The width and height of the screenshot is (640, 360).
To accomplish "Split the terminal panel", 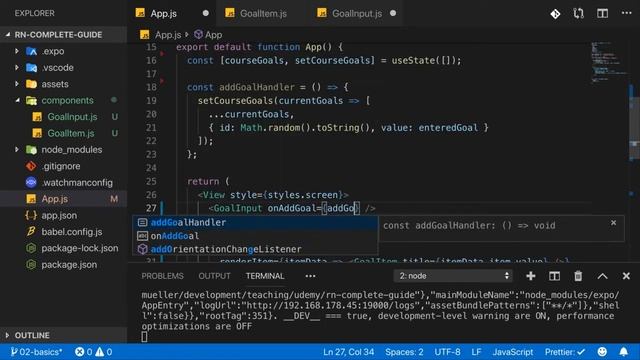I will point(554,276).
